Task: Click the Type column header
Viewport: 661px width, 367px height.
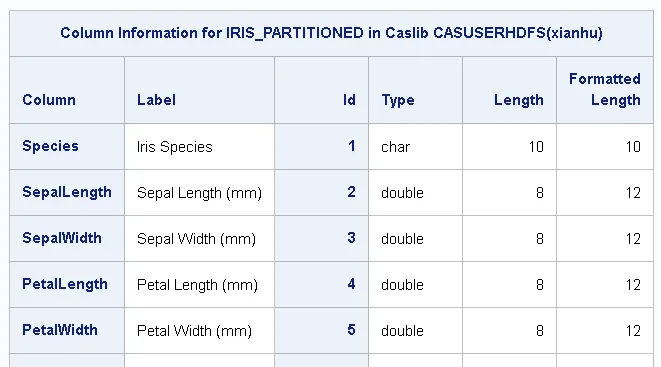Action: pyautogui.click(x=416, y=90)
